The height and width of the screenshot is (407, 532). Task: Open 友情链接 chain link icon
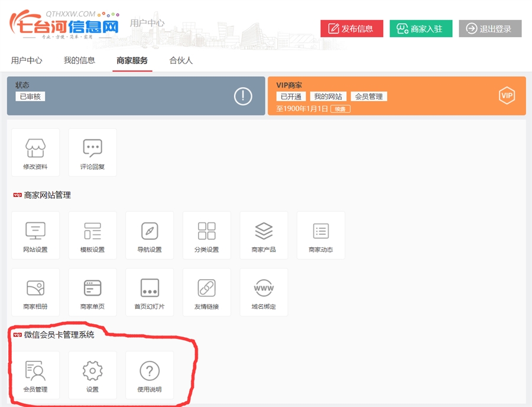(x=206, y=288)
